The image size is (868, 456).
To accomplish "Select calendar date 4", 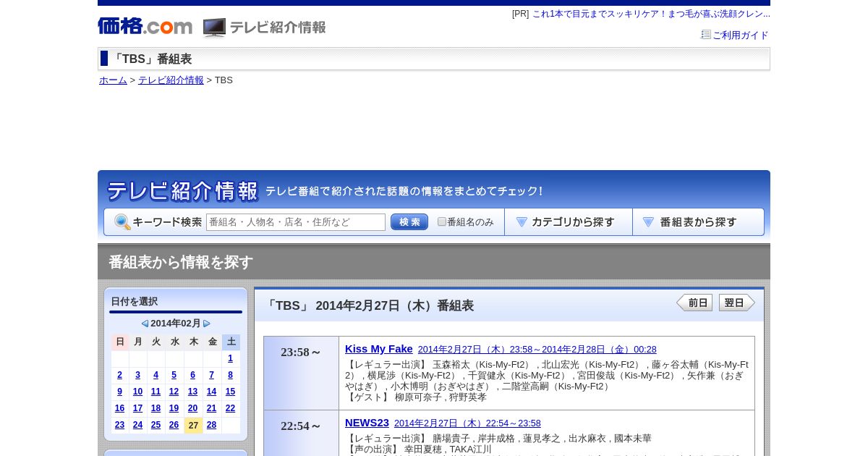I will 156,375.
